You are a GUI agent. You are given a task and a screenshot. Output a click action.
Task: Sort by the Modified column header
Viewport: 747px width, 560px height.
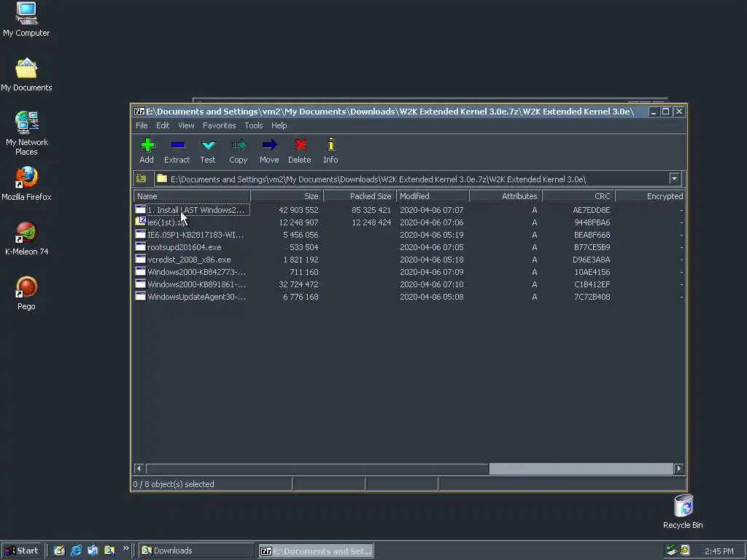tap(433, 196)
